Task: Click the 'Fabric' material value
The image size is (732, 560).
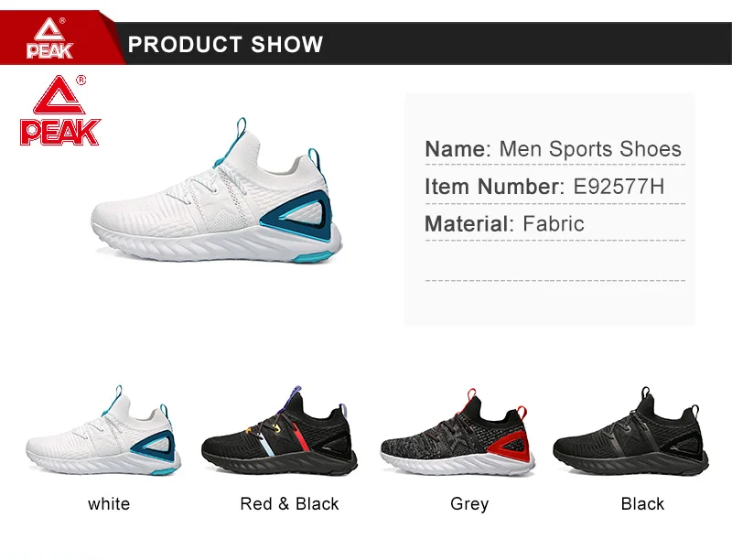Action: [x=554, y=223]
